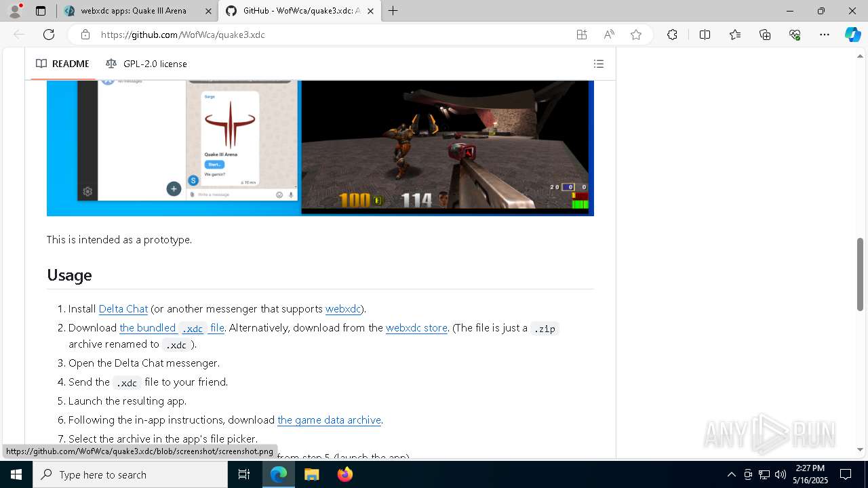Open Task View on taskbar

pos(244,474)
